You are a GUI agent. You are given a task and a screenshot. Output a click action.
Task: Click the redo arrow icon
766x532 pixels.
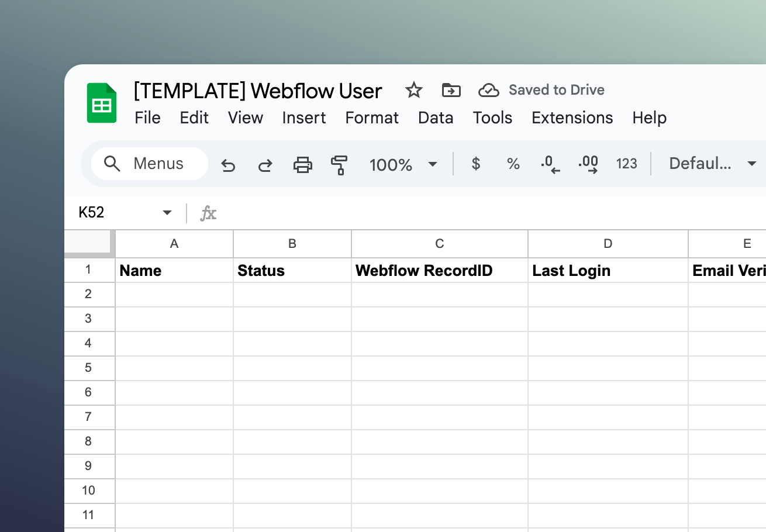click(265, 165)
